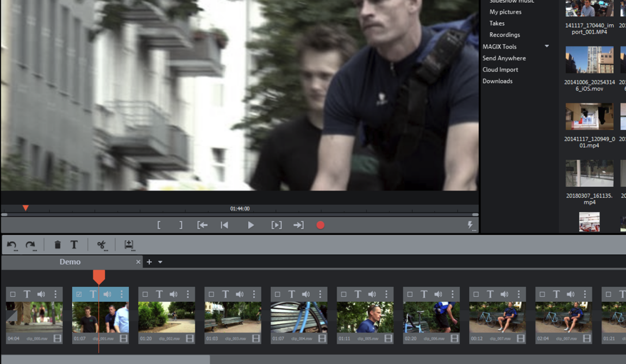Screen dimensions: 626x364
Task: Open the Cloud Import entry
Action: (500, 70)
